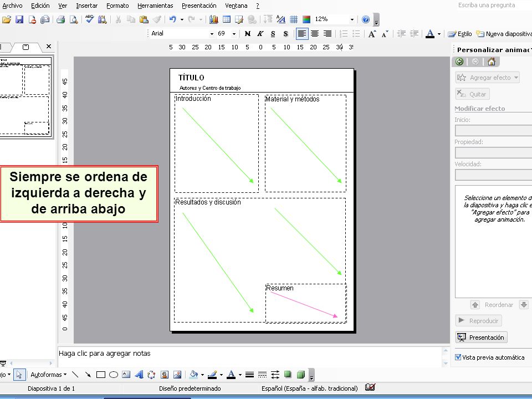Click the Estilo design button
The image size is (532, 399).
pos(460,34)
